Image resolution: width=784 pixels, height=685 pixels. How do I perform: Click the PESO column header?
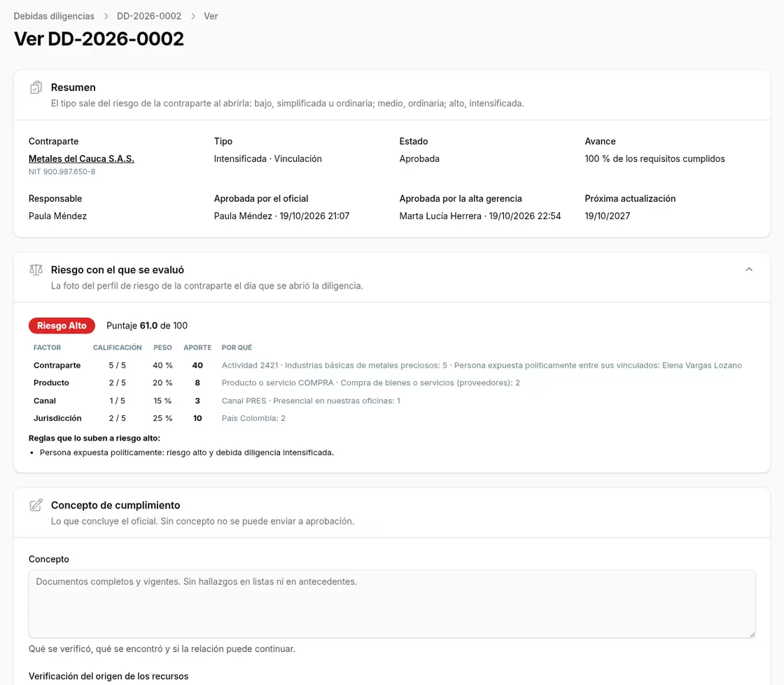(x=162, y=348)
